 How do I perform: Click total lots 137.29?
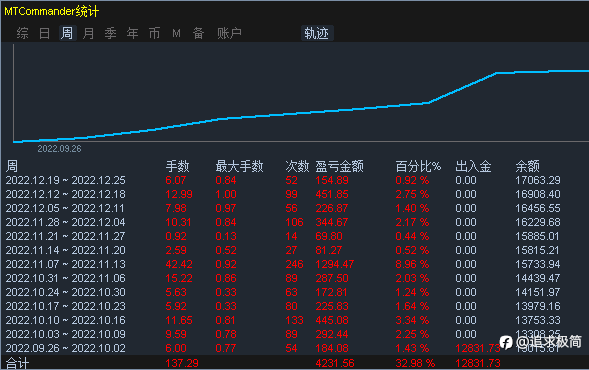[182, 363]
